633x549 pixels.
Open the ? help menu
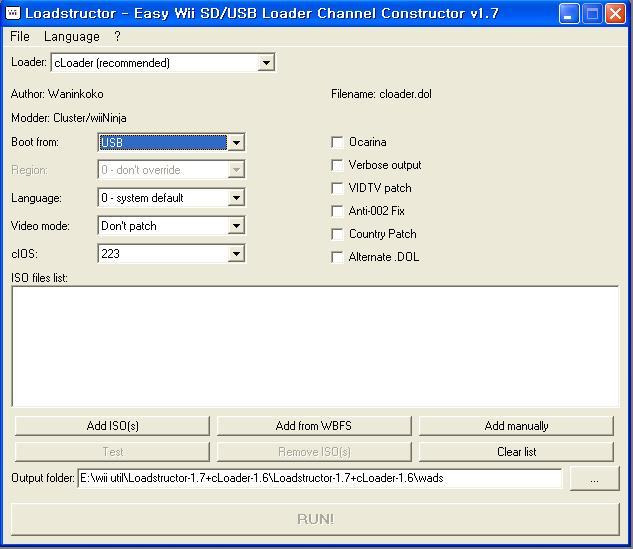pyautogui.click(x=117, y=36)
